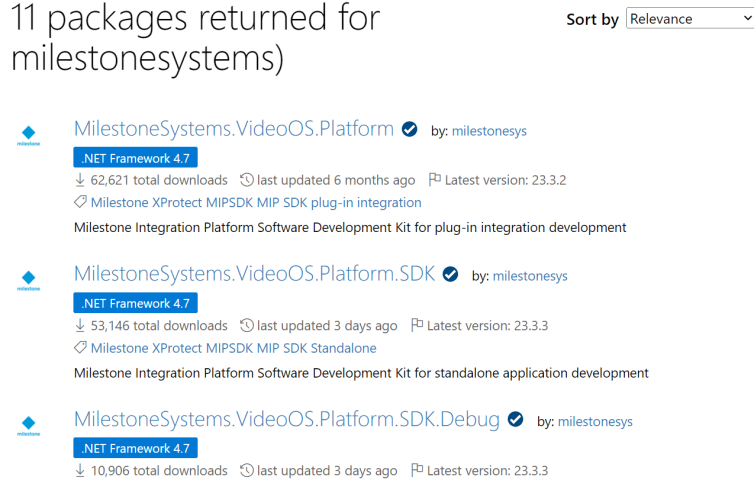Click clock icon beside last updated 6 months ago
Viewport: 754px width, 480px height.
(x=247, y=180)
